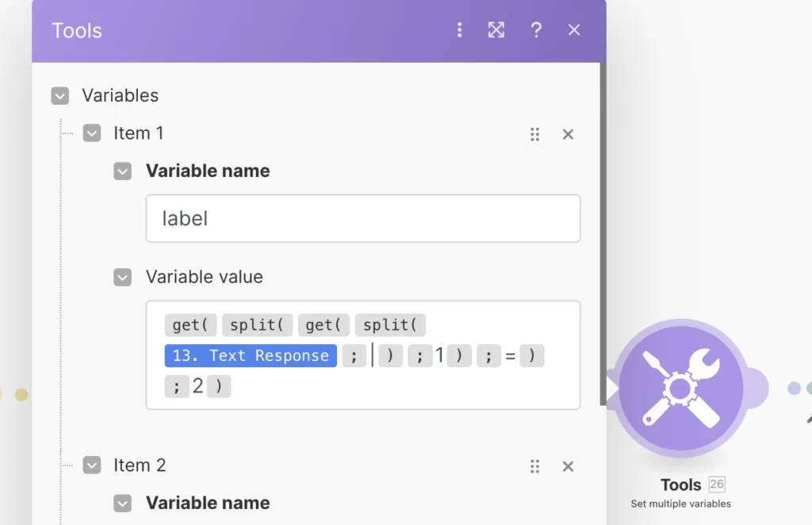
Task: Click the Variable name field containing label
Action: point(362,218)
